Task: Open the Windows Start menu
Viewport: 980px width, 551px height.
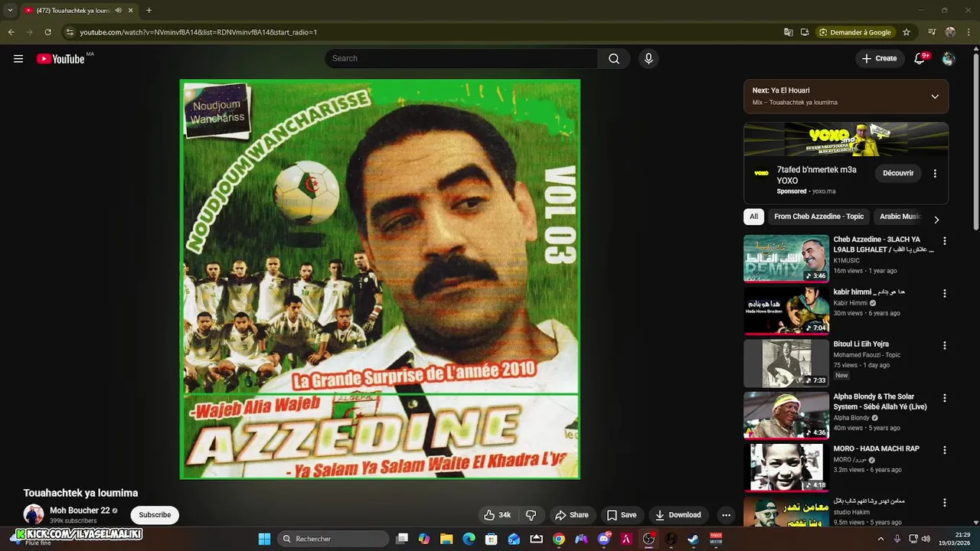Action: [264, 539]
